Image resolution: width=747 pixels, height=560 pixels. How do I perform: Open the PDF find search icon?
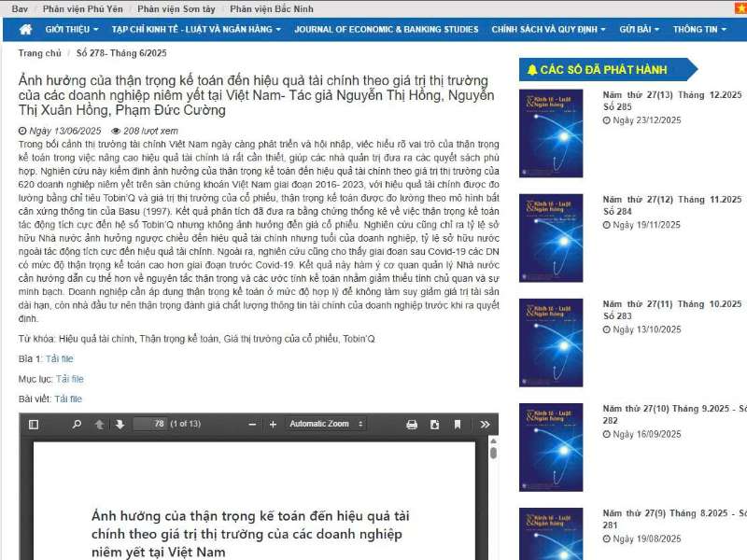[77, 425]
